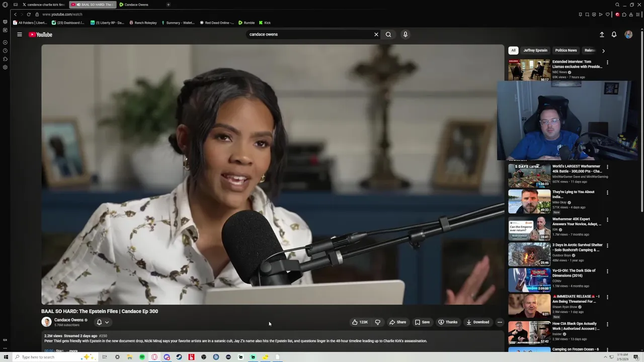Switch to the Candace Owens Rumble tab
Viewport: 644px width, 362px height.
[136, 5]
